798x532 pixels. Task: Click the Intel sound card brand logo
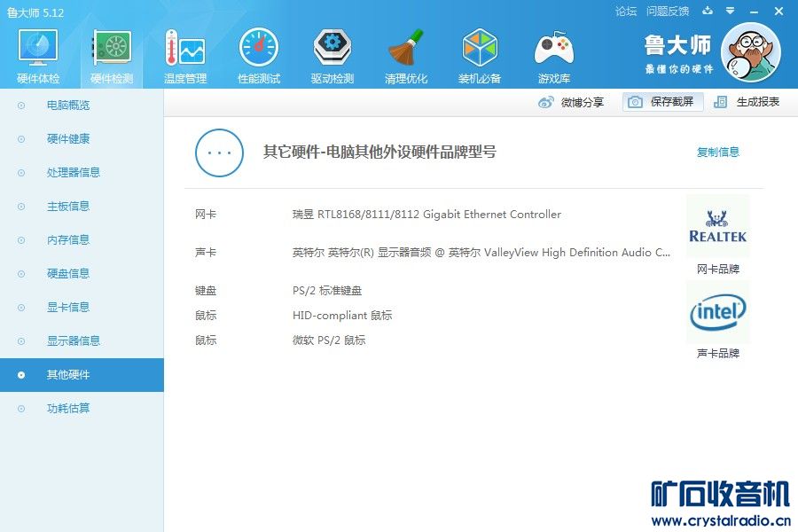click(717, 311)
